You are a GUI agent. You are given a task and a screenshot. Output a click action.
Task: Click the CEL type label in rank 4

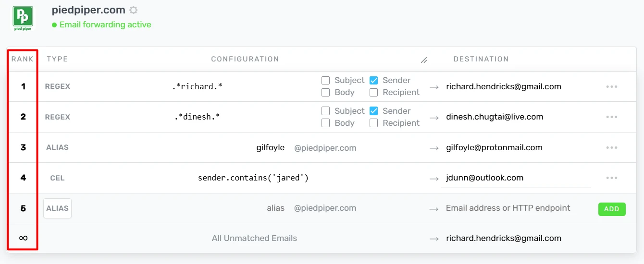click(57, 178)
